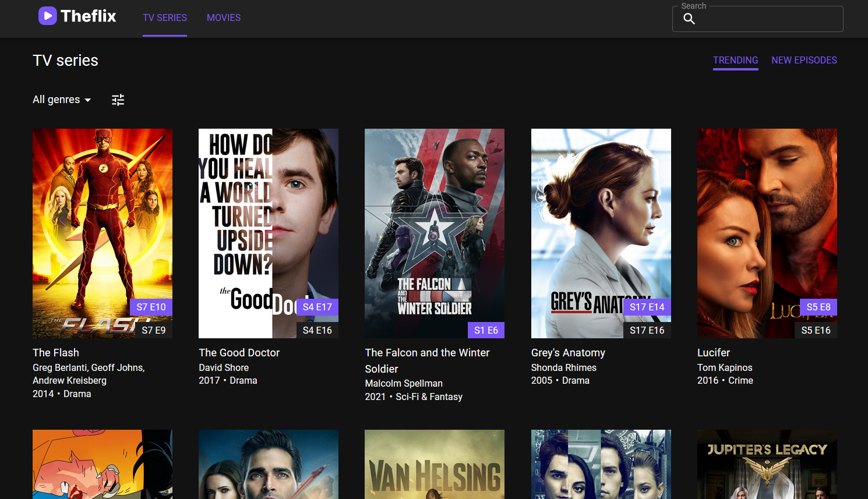Click Grey's Anatomy S17 E14 badge
The height and width of the screenshot is (499, 868).
[x=647, y=307]
